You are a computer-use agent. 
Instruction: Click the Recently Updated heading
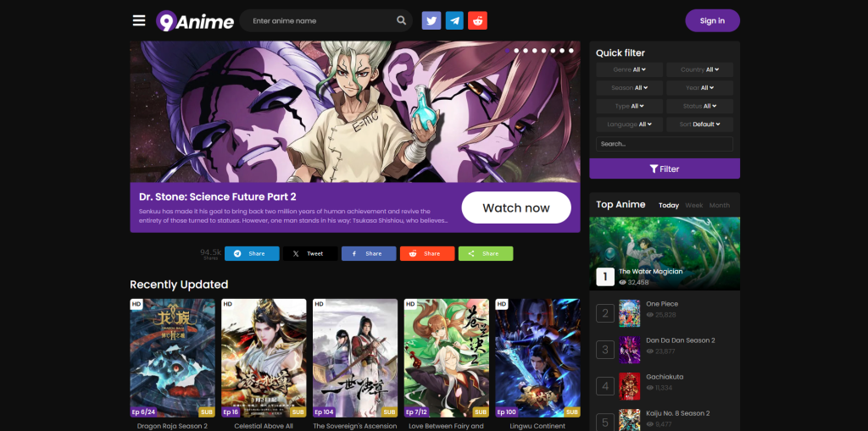tap(179, 285)
